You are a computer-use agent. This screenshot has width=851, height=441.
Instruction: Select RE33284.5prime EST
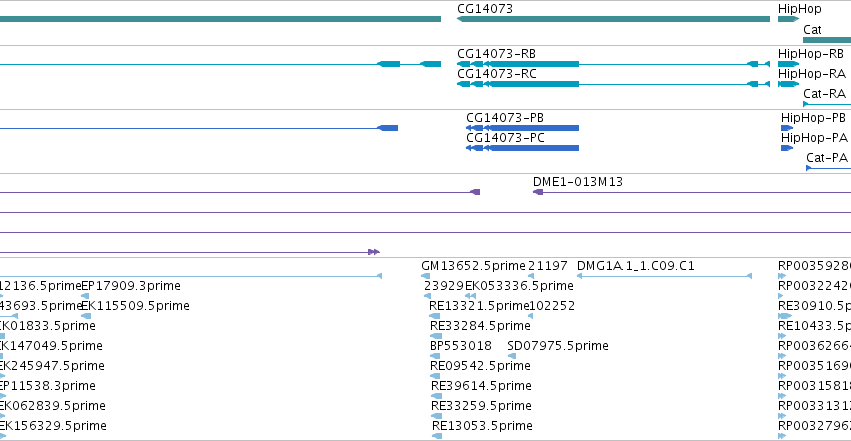(x=435, y=336)
